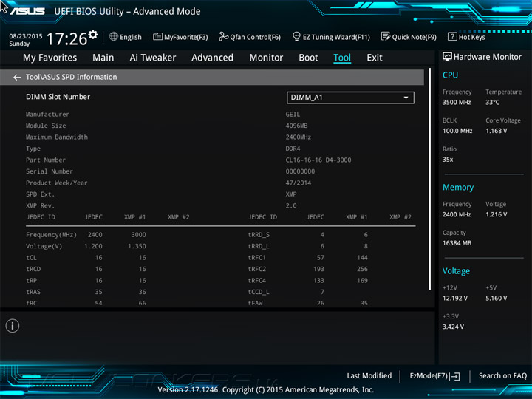Go to the Boot tab
Viewport: 532px width, 399px height.
[308, 58]
